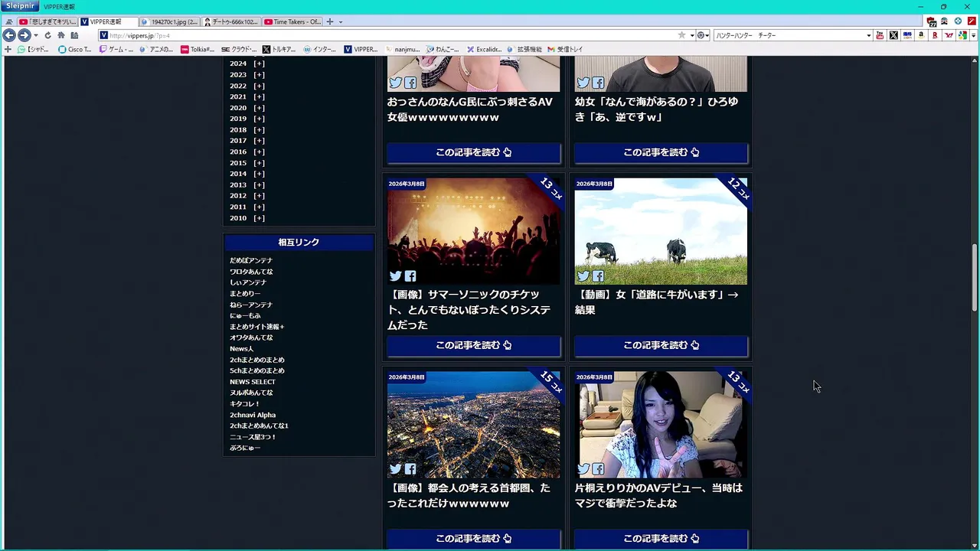Bookmark page with the star icon

coord(681,35)
